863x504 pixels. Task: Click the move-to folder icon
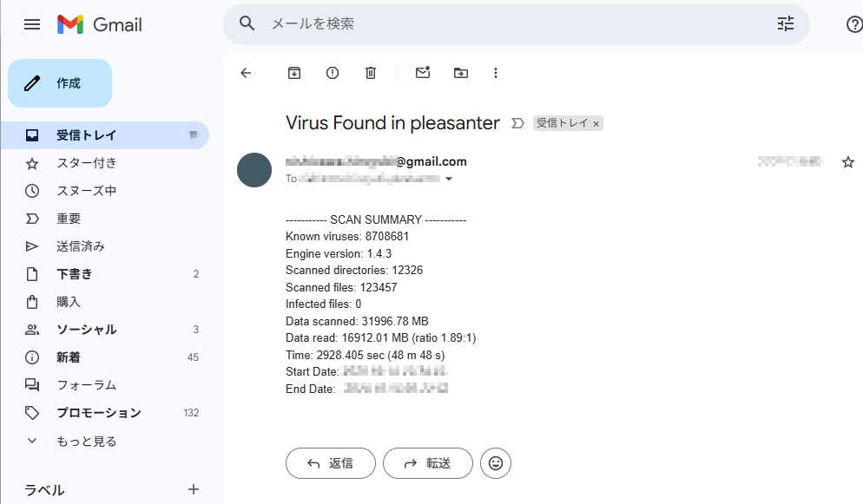[x=461, y=73]
